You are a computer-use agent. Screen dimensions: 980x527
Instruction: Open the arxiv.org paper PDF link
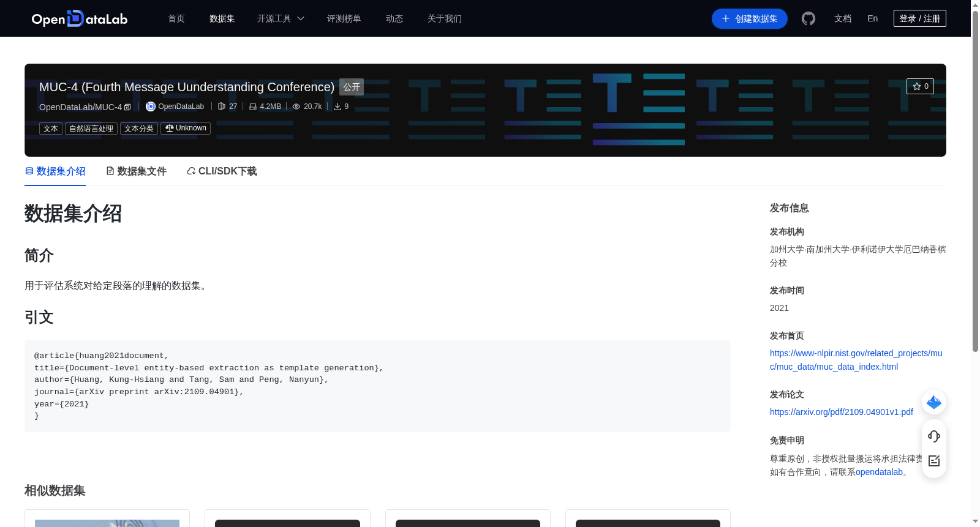point(842,412)
